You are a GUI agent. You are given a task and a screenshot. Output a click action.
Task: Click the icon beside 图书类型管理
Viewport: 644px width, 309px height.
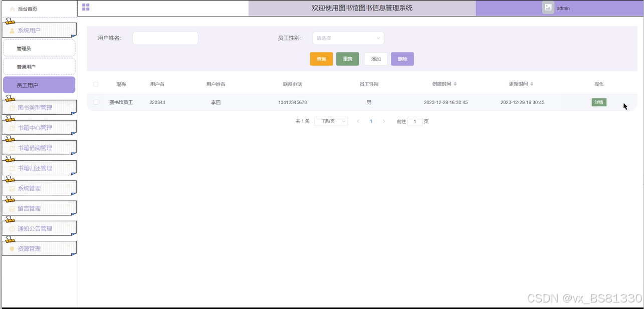(13, 108)
